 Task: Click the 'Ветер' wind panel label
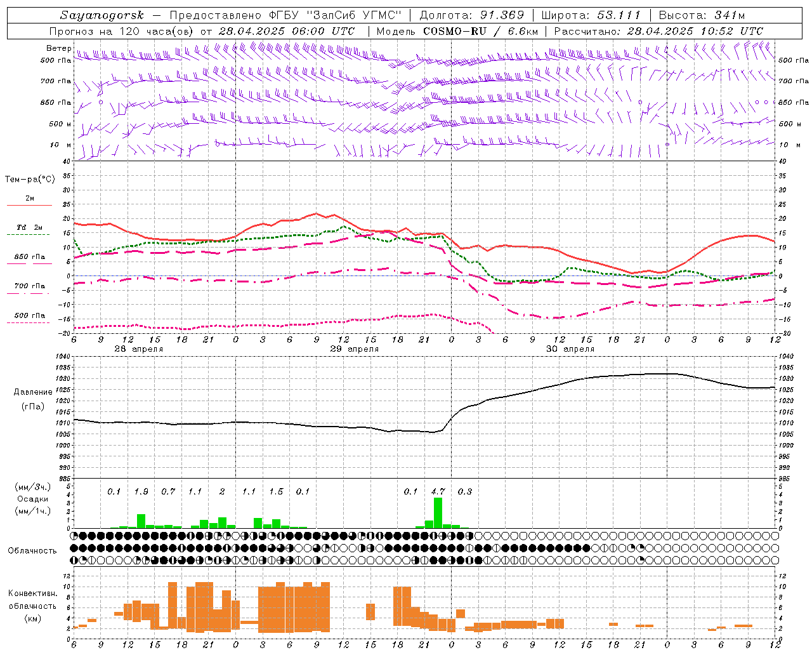coord(58,48)
